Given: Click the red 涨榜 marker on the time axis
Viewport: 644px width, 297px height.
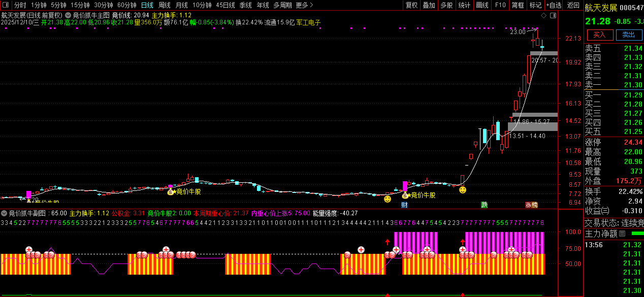Looking at the screenshot, I should 531,205.
